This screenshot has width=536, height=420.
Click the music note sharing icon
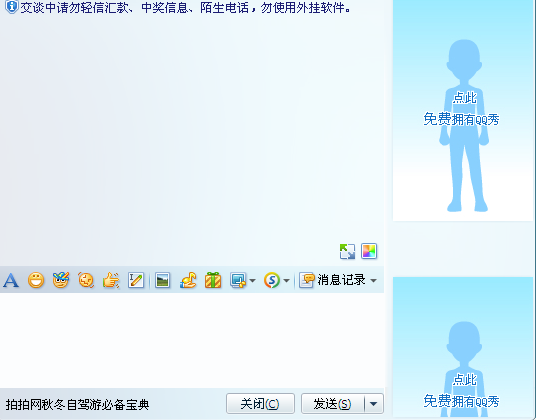[x=188, y=280]
